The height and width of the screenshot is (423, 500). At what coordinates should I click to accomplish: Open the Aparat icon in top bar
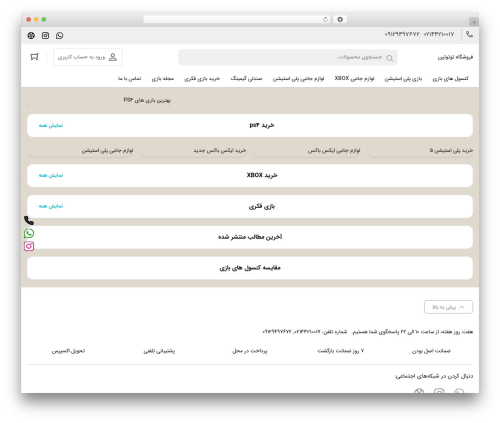tap(31, 35)
